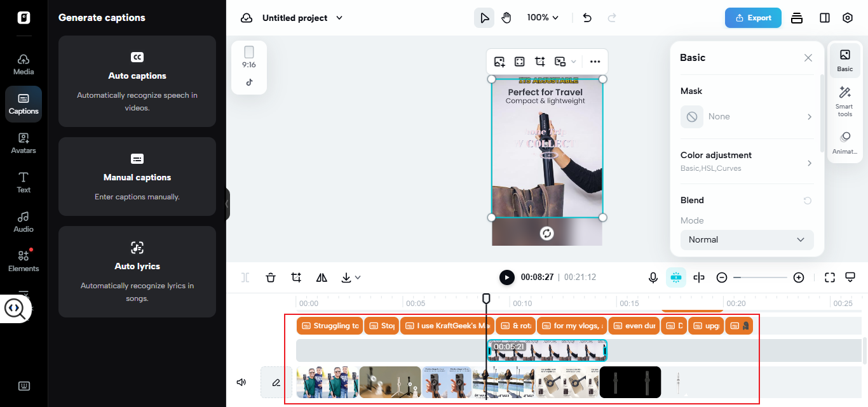This screenshot has width=868, height=407.
Task: Click the Export button
Action: point(753,18)
